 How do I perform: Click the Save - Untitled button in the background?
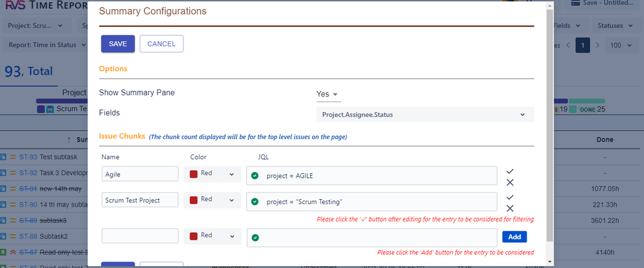click(x=603, y=3)
